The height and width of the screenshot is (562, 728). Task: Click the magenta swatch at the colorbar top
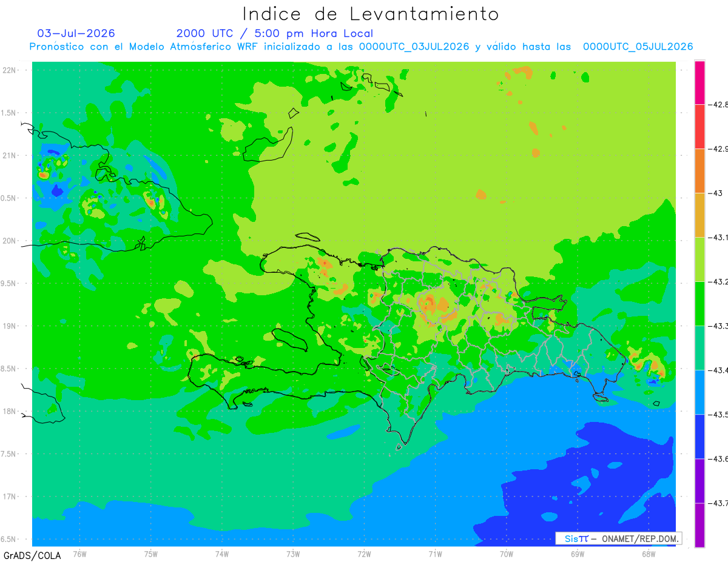699,82
